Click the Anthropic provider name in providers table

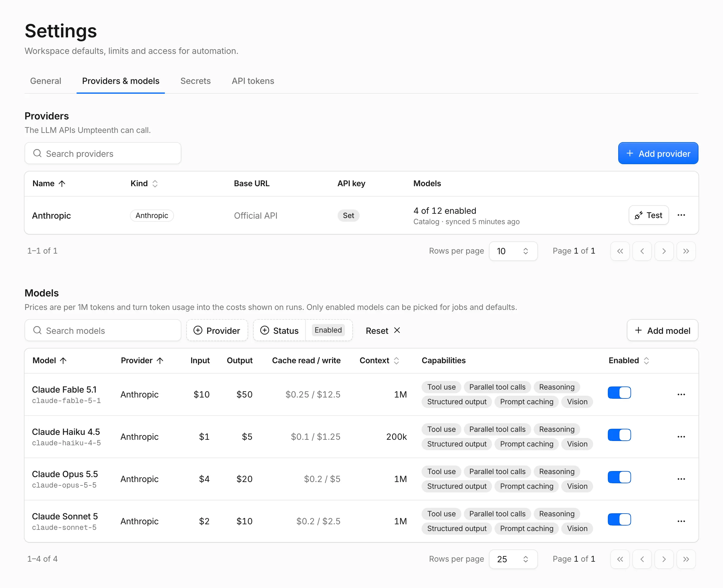point(51,215)
